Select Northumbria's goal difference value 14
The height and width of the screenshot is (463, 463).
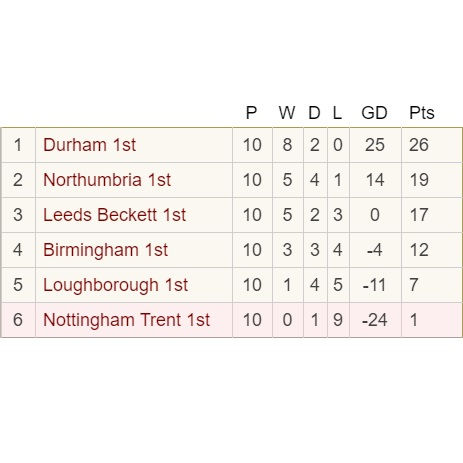tap(375, 180)
